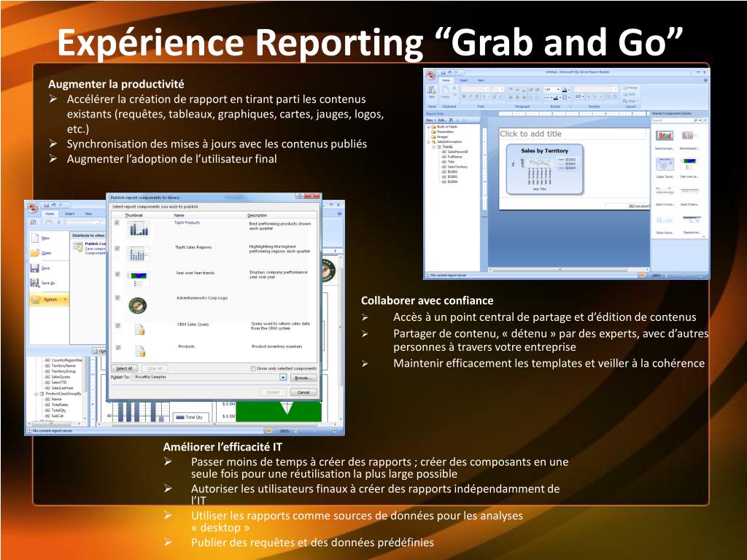This screenshot has height=560, width=747.
Task: Select the SalesTerritory field in Report Data tree
Action: 455,167
